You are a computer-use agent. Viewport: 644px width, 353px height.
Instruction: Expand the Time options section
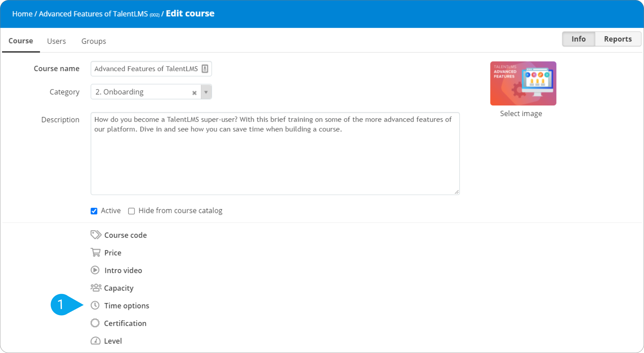coord(126,306)
